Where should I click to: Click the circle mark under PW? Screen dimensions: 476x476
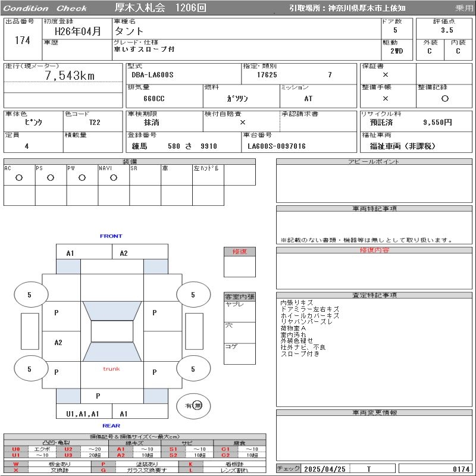pos(82,178)
